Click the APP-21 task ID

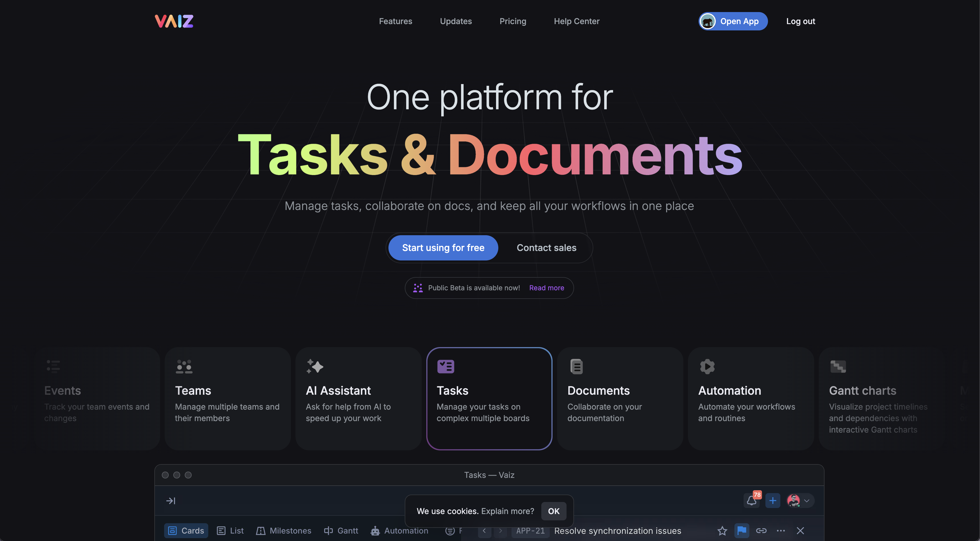530,531
